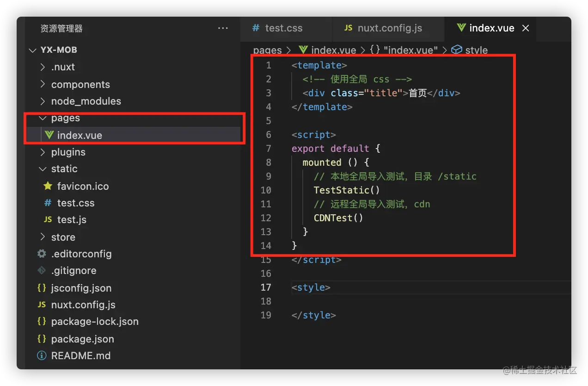
Task: Expand the store folder
Action: pyautogui.click(x=63, y=237)
